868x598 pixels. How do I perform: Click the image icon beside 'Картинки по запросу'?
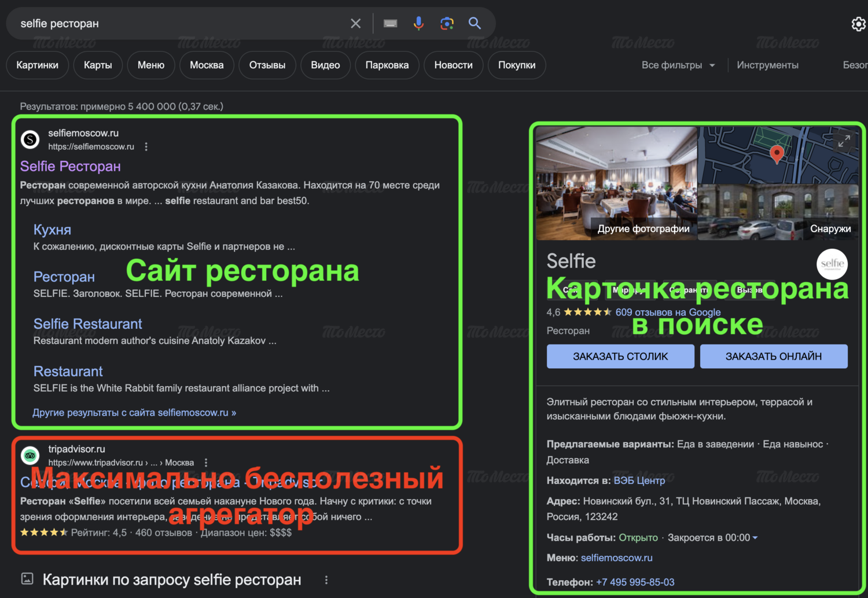[27, 578]
